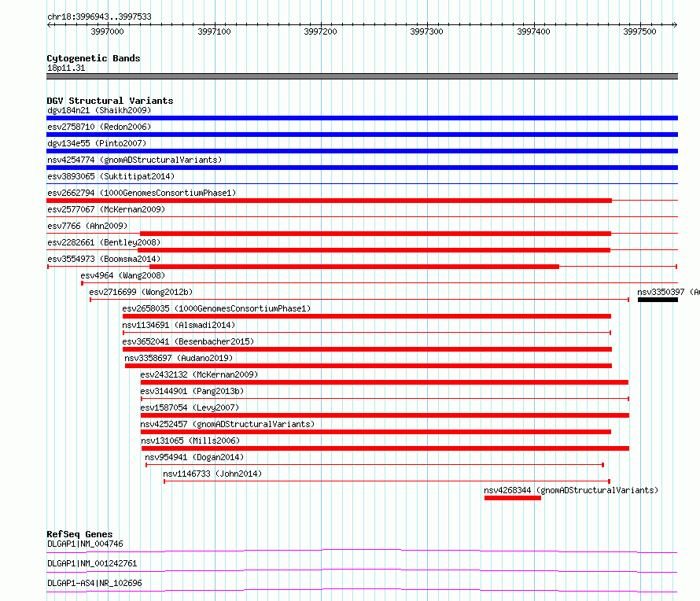Click the esv2577067 (McKernan2009) label
Screen dimensions: 700x601
106,209
